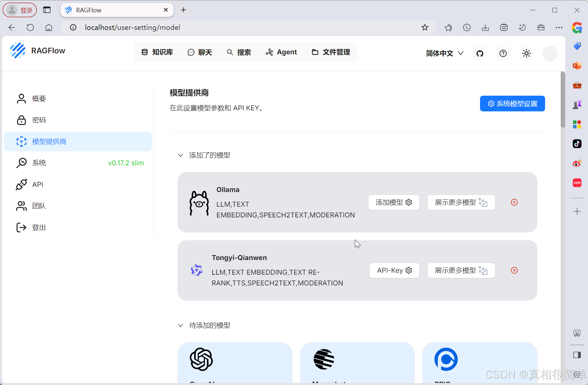Open browser screenshot capture icon
The image size is (588, 385).
[504, 28]
